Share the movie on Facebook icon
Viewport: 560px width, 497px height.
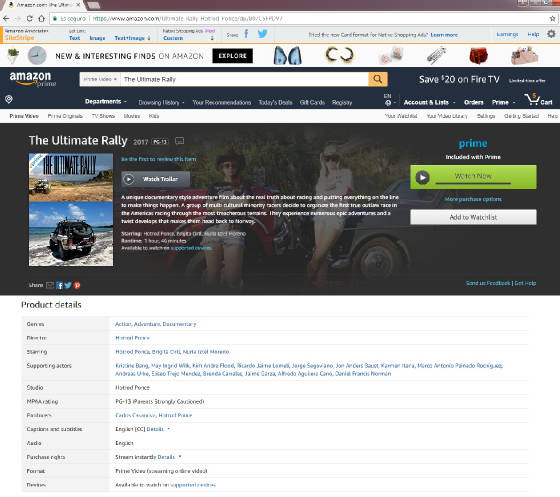pos(60,285)
